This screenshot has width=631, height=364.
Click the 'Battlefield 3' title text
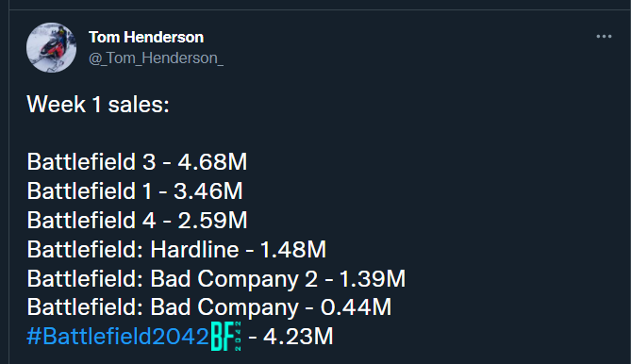[91, 161]
